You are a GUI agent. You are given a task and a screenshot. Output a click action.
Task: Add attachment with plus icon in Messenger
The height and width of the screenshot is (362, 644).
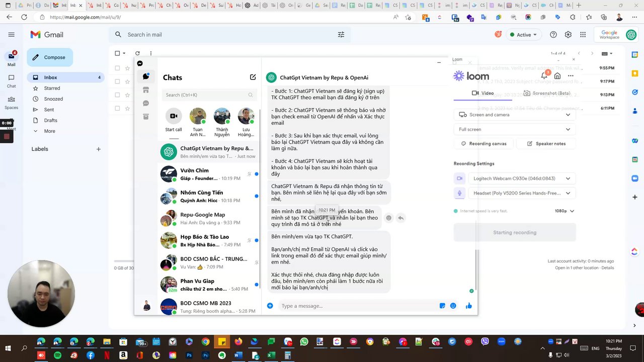(x=270, y=306)
